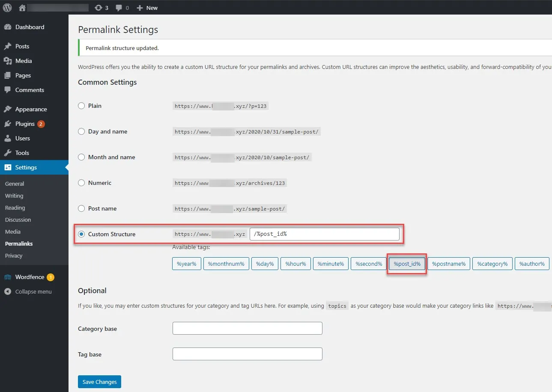
Task: Click the %hour% tag button
Action: click(x=295, y=264)
